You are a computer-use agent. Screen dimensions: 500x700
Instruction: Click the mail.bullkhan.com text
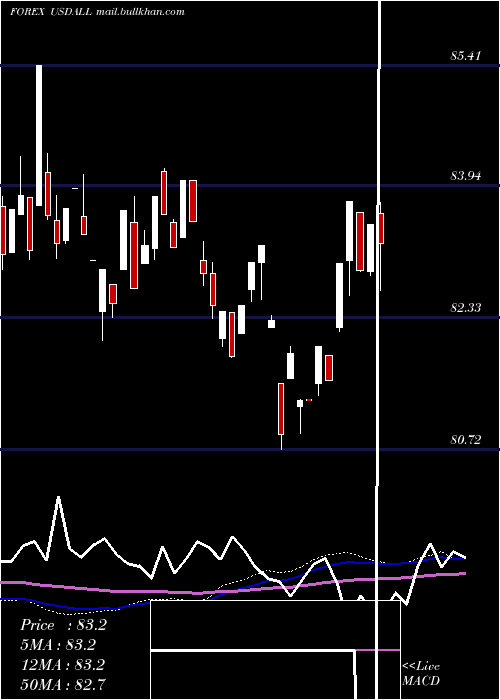click(139, 12)
